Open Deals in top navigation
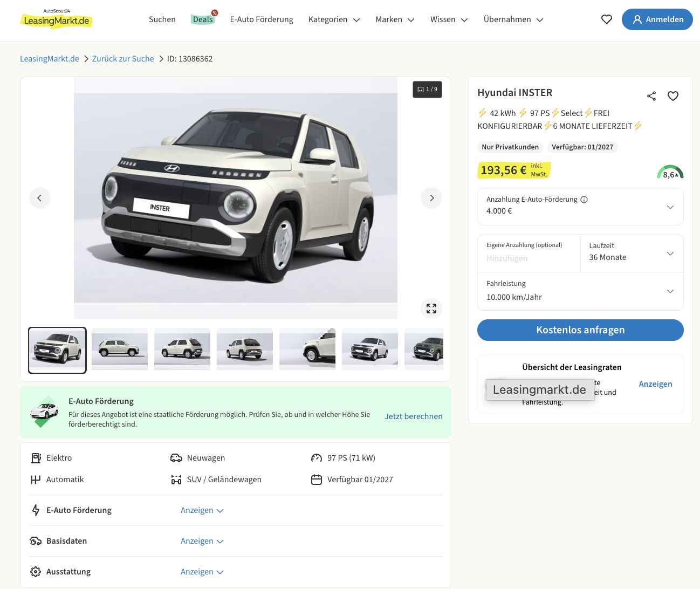Viewport: 700px width, 589px height. pyautogui.click(x=203, y=19)
